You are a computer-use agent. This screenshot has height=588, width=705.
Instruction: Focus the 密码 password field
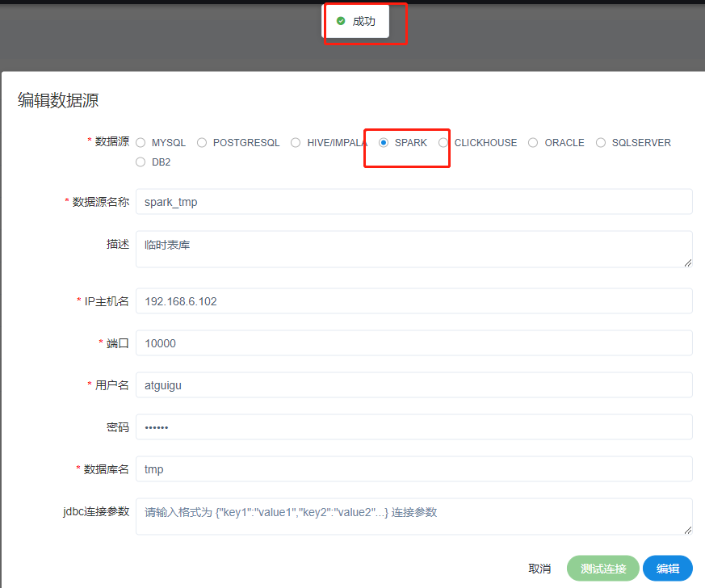(413, 427)
